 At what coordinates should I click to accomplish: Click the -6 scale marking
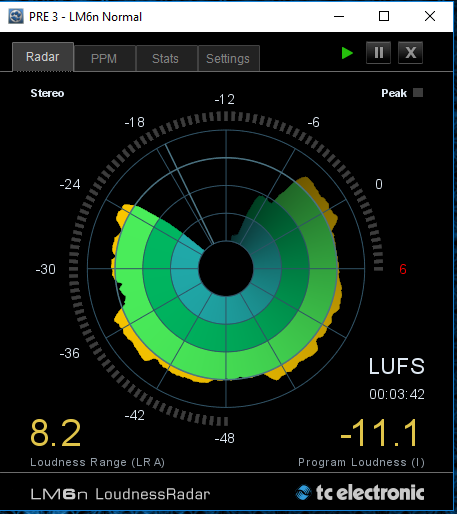(314, 123)
